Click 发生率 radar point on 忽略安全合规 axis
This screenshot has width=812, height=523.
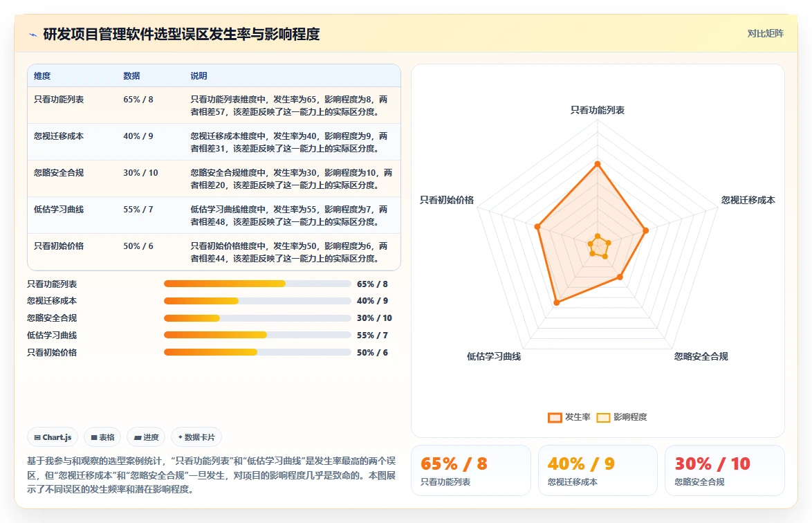point(620,277)
